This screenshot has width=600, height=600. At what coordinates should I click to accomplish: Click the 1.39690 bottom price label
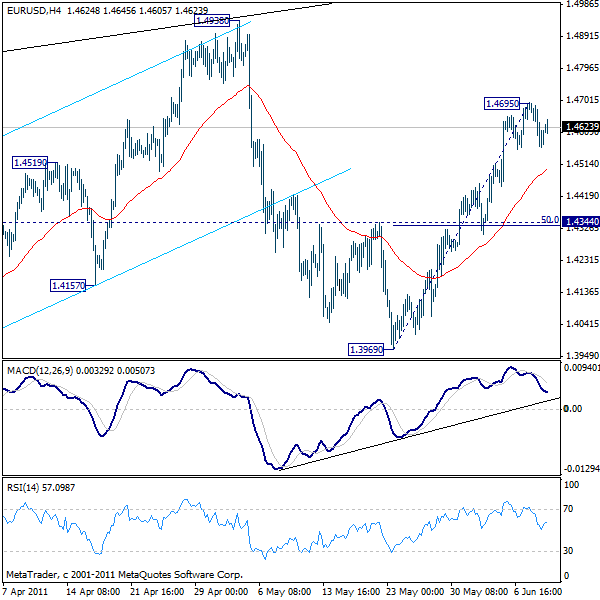(367, 349)
